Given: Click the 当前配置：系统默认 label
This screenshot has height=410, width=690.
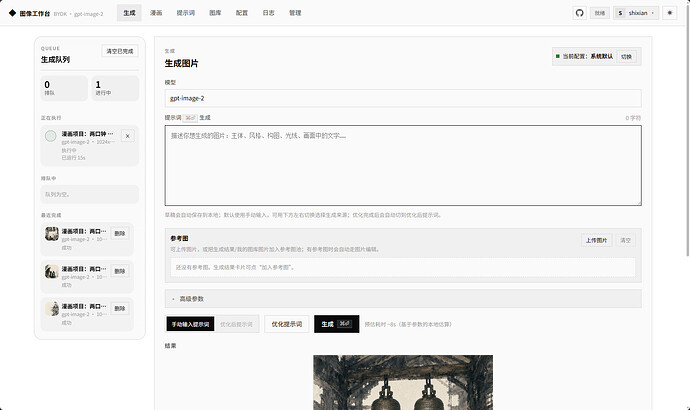Looking at the screenshot, I should click(587, 56).
